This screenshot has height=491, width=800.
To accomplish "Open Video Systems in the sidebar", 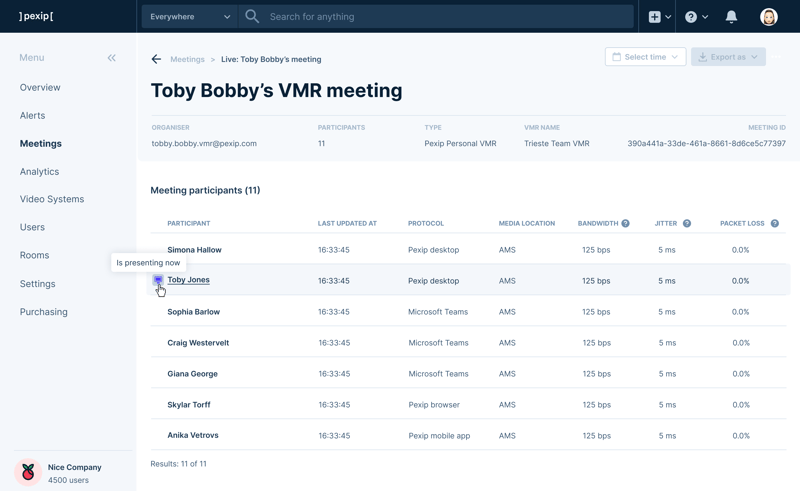I will [x=52, y=199].
